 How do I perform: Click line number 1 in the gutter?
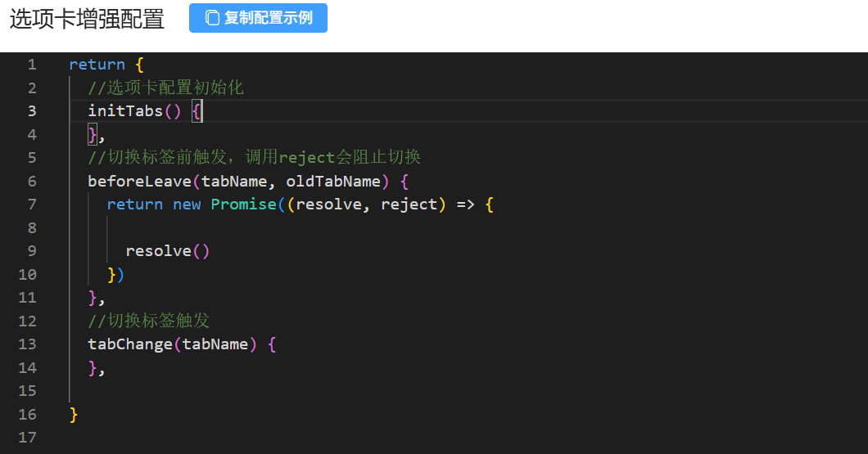pyautogui.click(x=32, y=65)
